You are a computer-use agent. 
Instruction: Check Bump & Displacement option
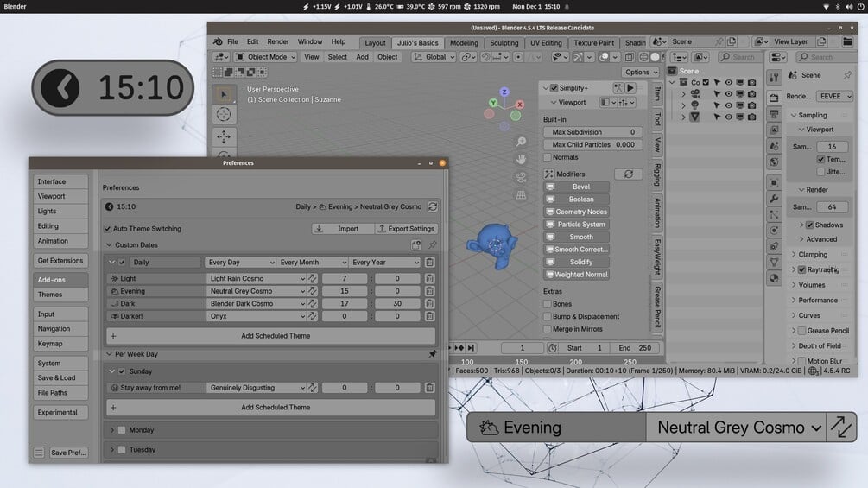click(548, 316)
